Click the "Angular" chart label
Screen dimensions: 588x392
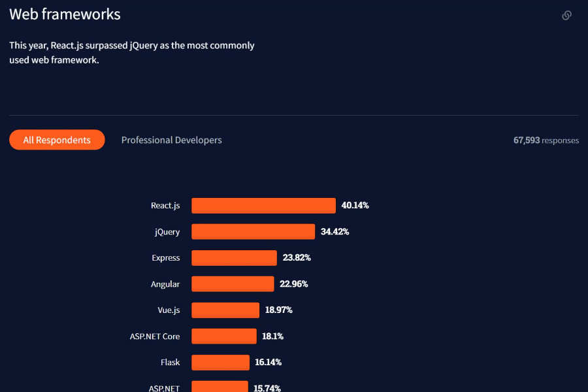click(165, 284)
